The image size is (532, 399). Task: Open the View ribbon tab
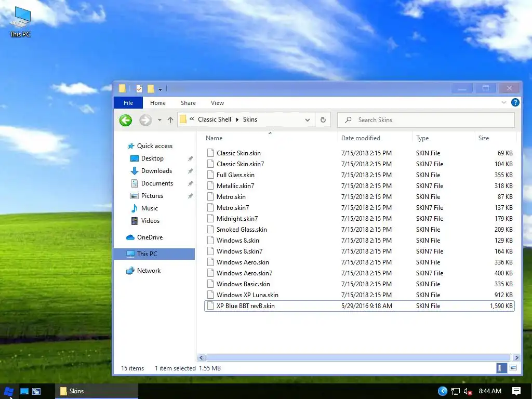pos(217,103)
